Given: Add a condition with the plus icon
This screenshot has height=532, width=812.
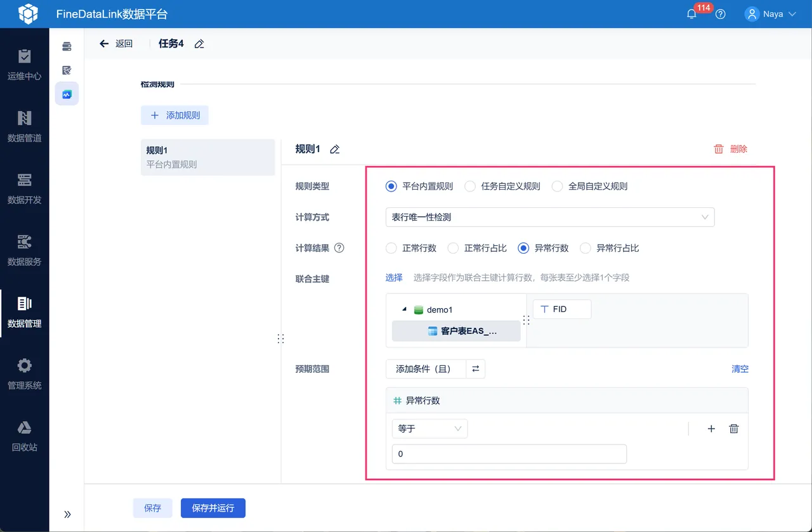Looking at the screenshot, I should [x=711, y=429].
